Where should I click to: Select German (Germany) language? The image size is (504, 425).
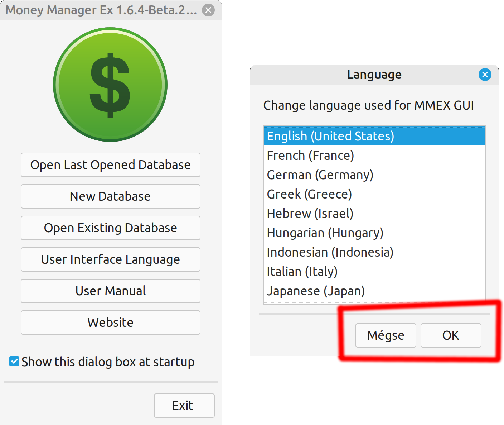pos(320,175)
